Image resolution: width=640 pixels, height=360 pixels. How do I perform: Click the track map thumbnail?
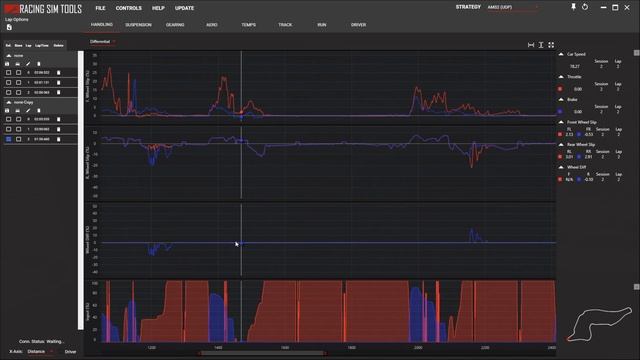click(x=599, y=325)
